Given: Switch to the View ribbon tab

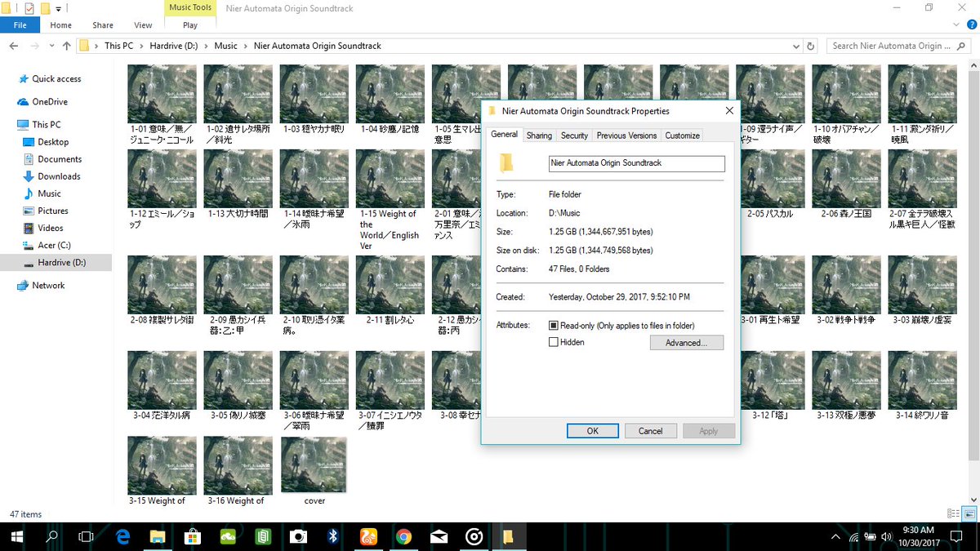Looking at the screenshot, I should (143, 25).
